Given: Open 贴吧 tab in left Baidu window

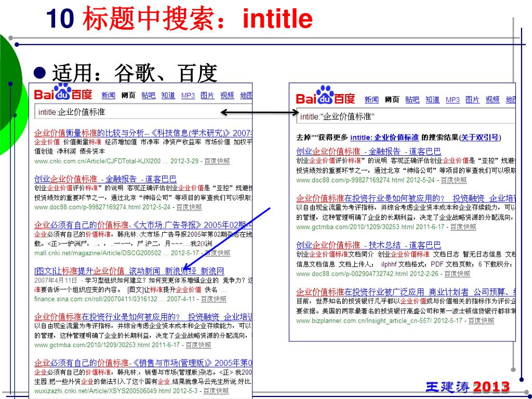Looking at the screenshot, I should 148,96.
